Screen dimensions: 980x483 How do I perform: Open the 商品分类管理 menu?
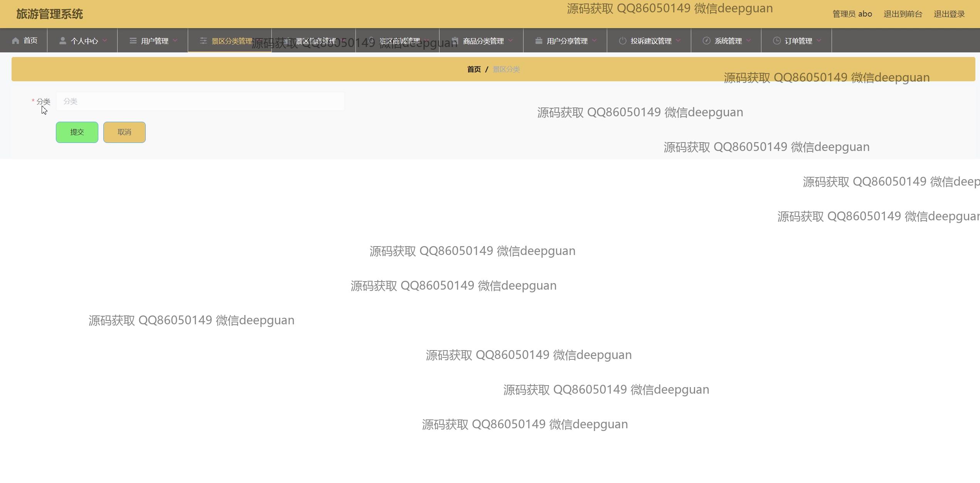click(483, 41)
